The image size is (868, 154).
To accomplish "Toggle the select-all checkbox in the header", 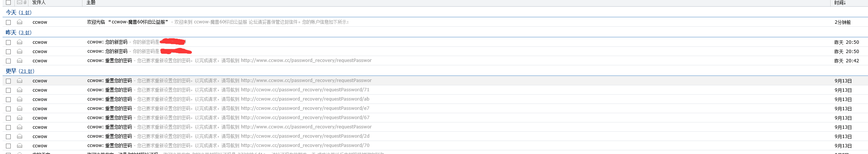I will click(x=8, y=3).
